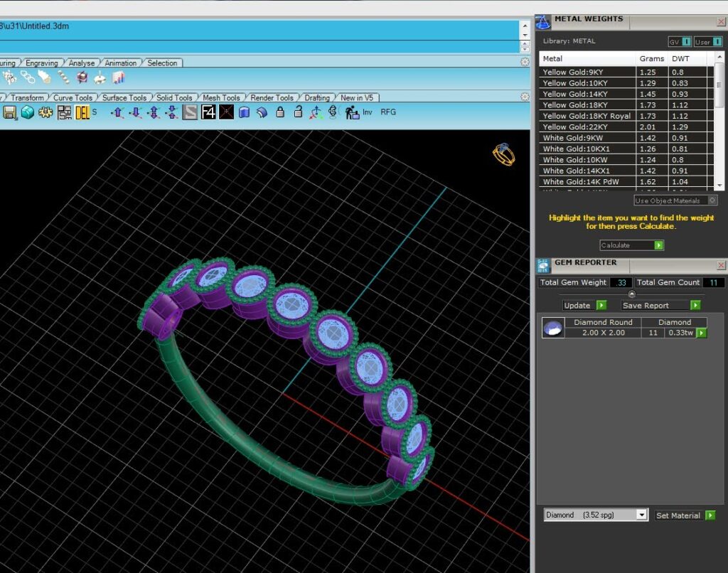Select the Yellow Gold:18KY Royal row
The width and height of the screenshot is (728, 573).
click(626, 116)
